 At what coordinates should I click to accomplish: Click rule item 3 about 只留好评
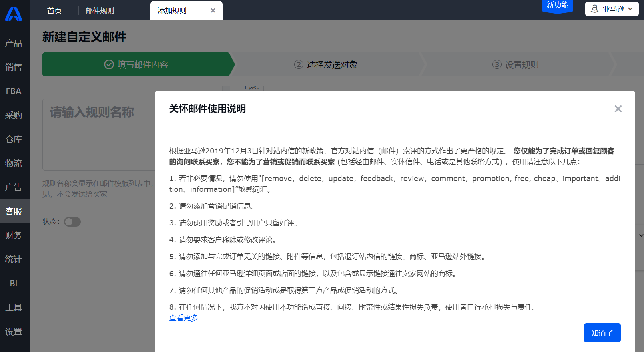click(234, 223)
